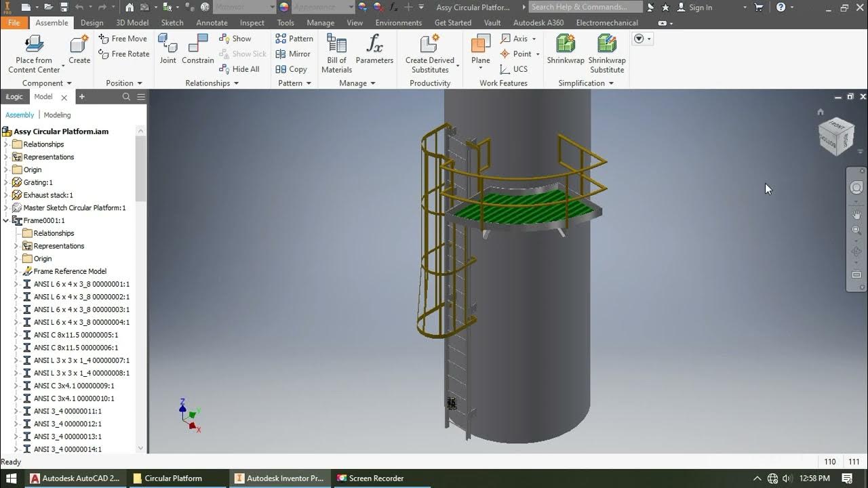Click the Joint tool icon
The width and height of the screenshot is (868, 488).
point(167,43)
